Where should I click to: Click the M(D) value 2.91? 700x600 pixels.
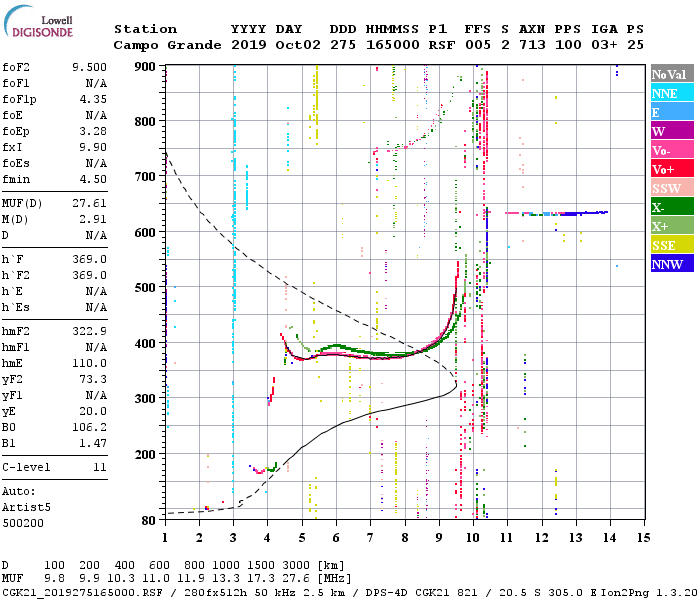pos(93,219)
